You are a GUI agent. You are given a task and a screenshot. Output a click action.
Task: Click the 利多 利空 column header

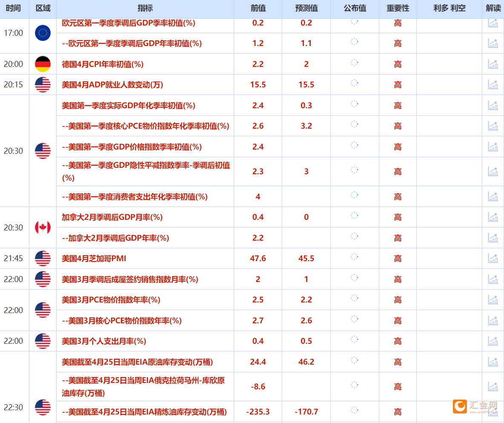[x=450, y=8]
